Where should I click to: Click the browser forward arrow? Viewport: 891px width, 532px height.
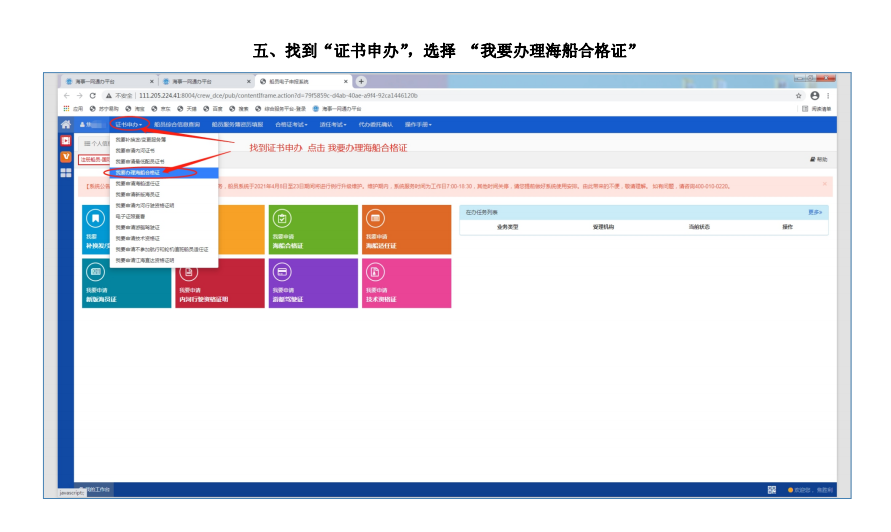click(x=80, y=95)
